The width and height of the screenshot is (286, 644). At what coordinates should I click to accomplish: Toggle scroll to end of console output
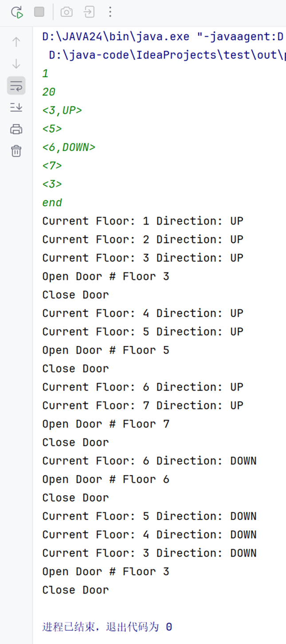point(16,107)
